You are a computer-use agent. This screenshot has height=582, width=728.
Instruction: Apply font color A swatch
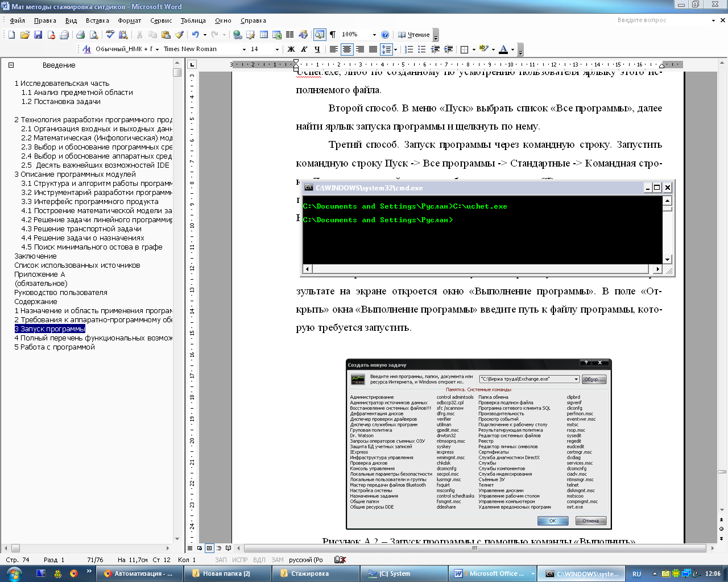tap(503, 49)
